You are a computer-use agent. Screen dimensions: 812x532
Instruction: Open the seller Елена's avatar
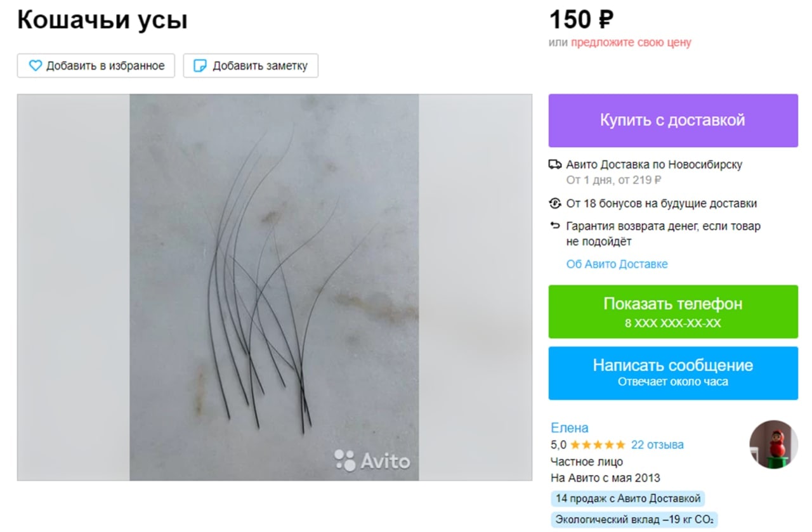pos(773,444)
